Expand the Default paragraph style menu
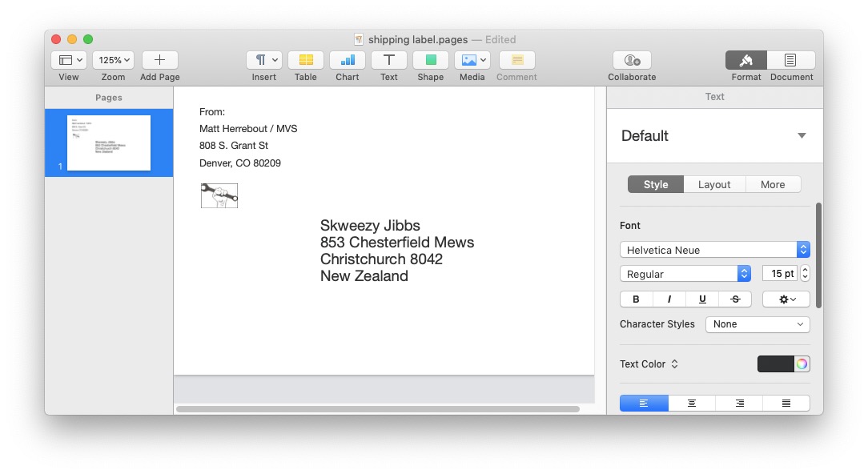The width and height of the screenshot is (868, 474). 801,135
